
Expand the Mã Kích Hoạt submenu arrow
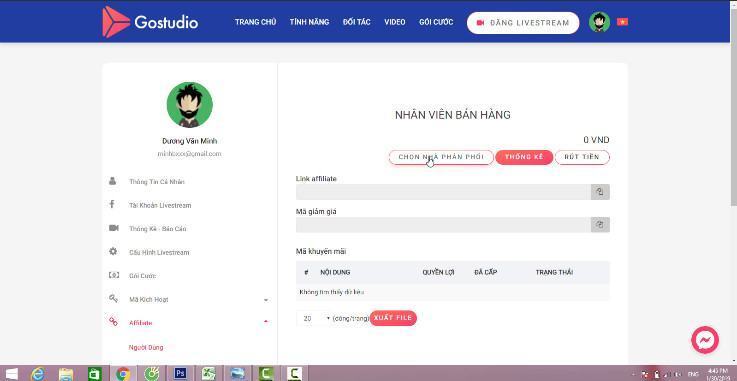(266, 300)
